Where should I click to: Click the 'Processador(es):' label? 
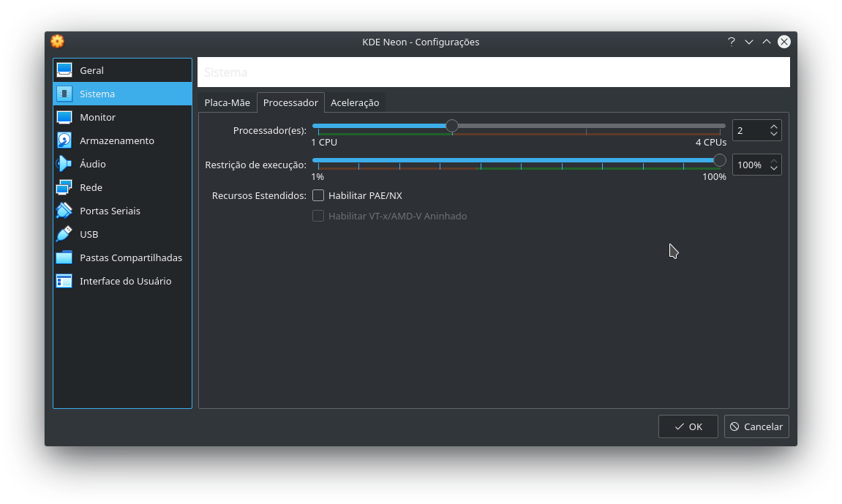[269, 130]
